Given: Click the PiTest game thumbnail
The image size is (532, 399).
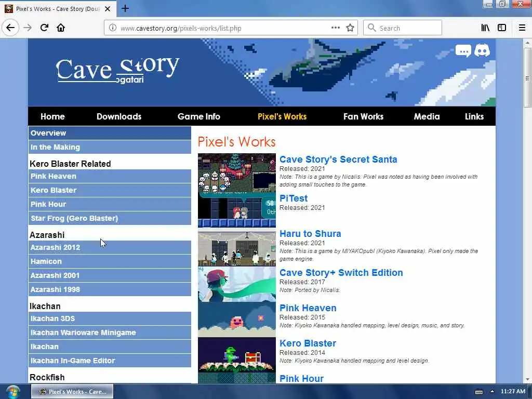Looking at the screenshot, I should coord(237,210).
